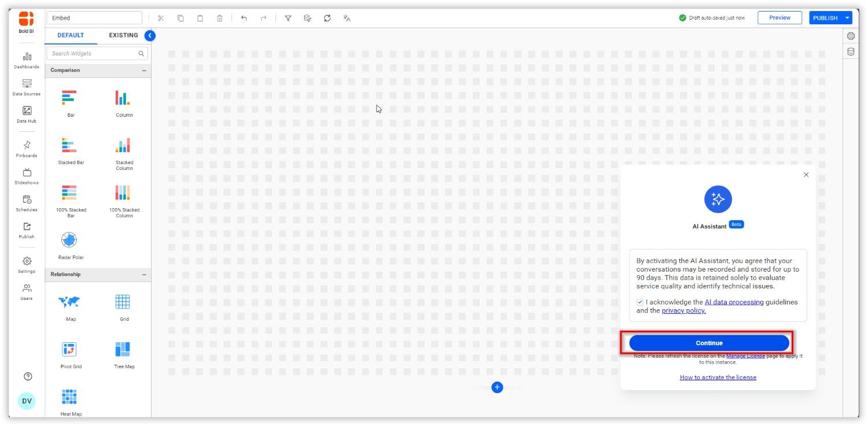This screenshot has height=426, width=868.
Task: Click the Cut scissors toolbar icon
Action: (x=161, y=18)
